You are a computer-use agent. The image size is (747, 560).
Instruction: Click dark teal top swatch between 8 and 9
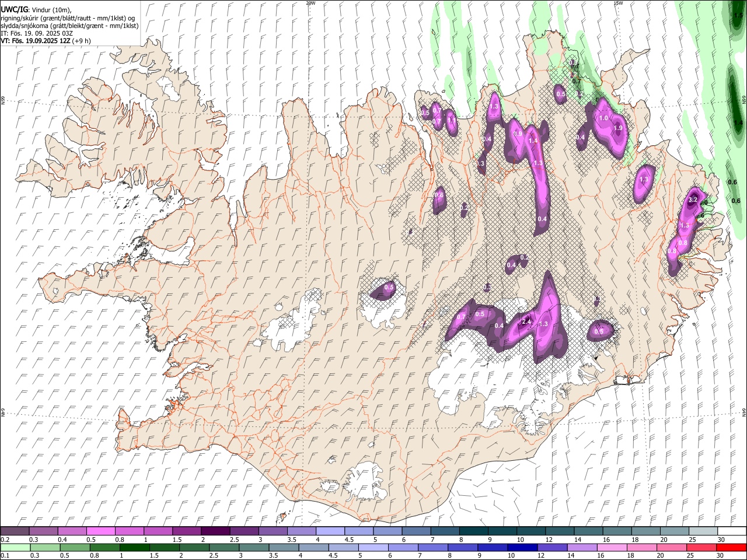coord(474,531)
